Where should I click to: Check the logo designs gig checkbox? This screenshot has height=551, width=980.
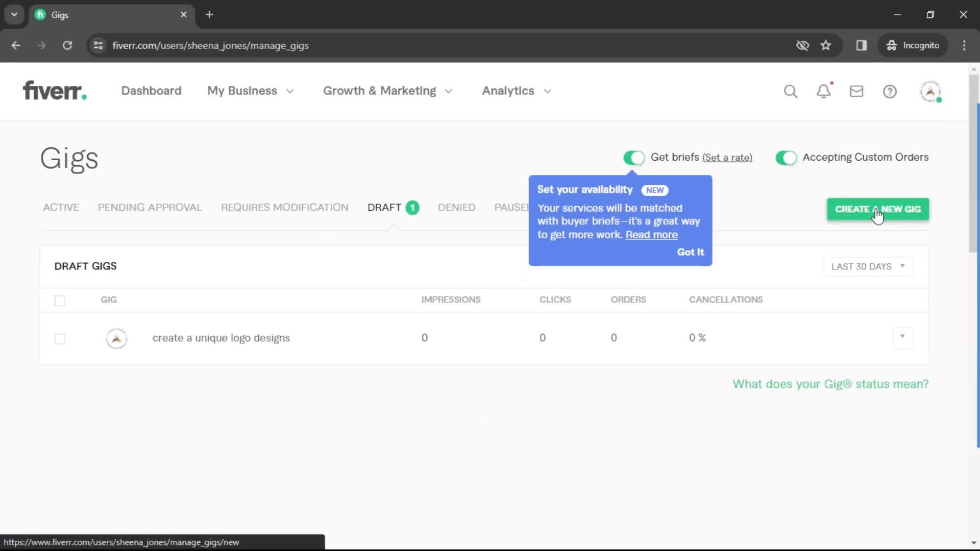60,339
